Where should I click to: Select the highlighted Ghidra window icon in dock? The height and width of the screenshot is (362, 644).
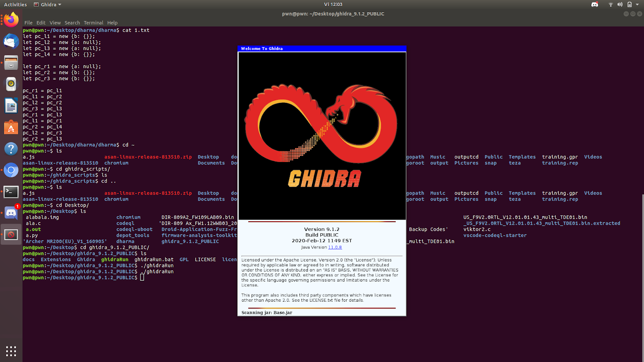click(x=11, y=234)
